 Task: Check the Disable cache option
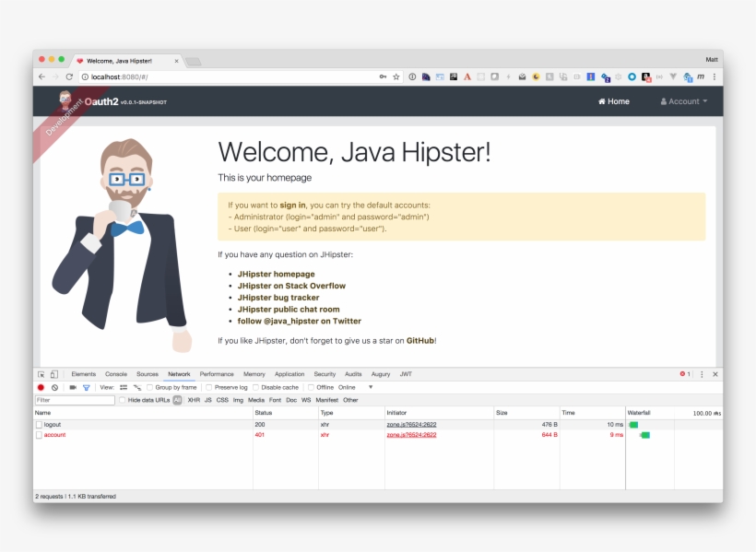click(255, 387)
